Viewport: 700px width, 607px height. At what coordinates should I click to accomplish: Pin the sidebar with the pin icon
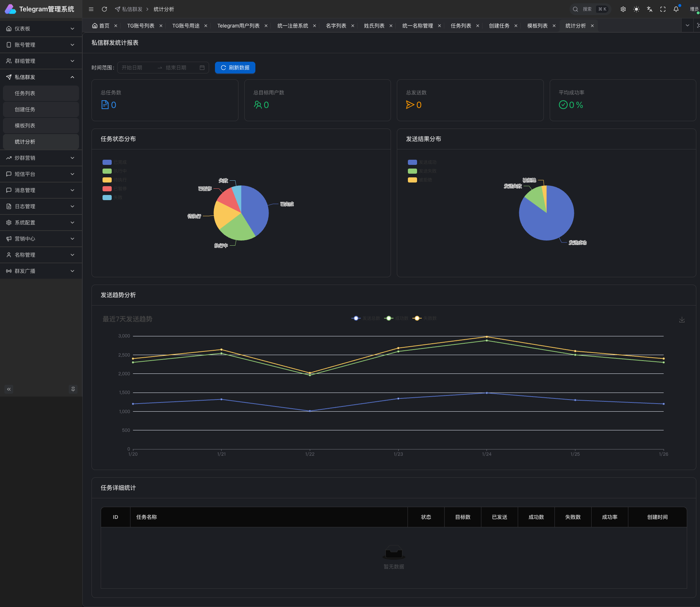[x=73, y=389]
